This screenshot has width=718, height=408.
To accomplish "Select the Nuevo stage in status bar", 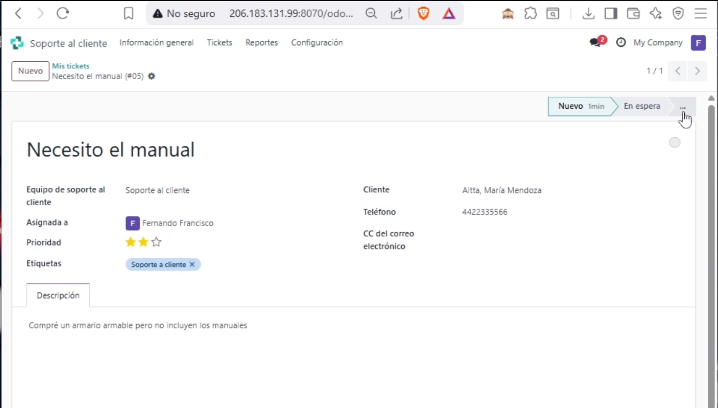I will (581, 106).
